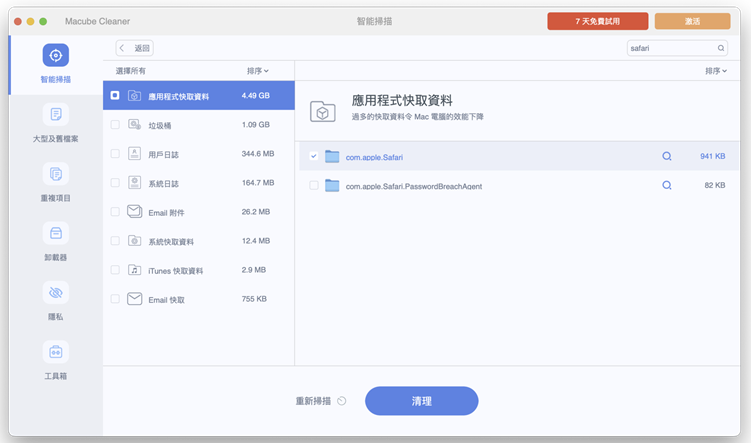The width and height of the screenshot is (751, 443).
Task: Check the Email 快取 checkbox
Action: click(x=115, y=299)
